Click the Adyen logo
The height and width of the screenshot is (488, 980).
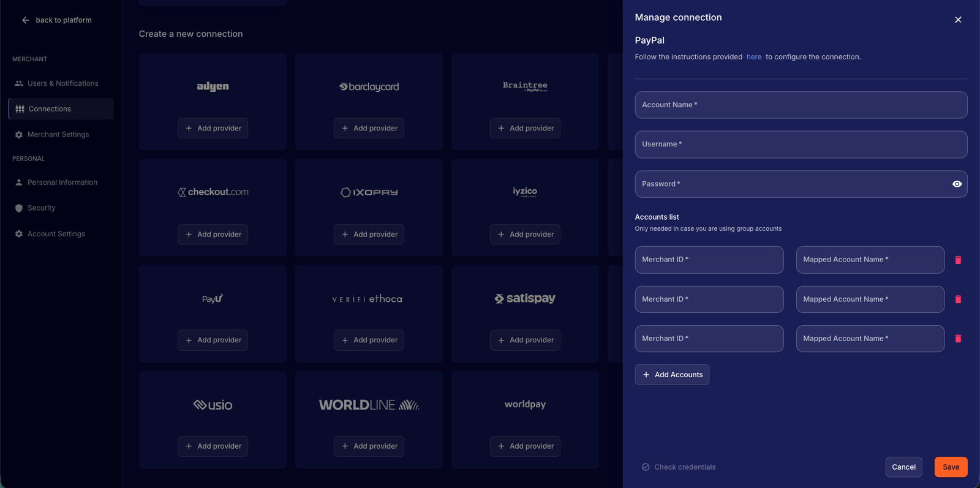[213, 87]
